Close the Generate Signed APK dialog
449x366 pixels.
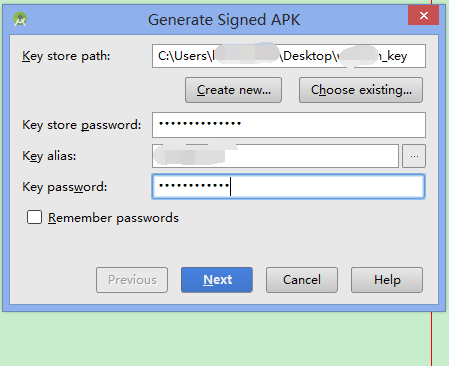coord(423,15)
